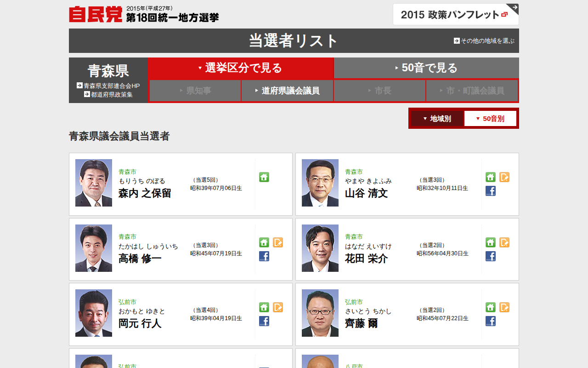Select the 市・町議会議員 category tab

(472, 91)
